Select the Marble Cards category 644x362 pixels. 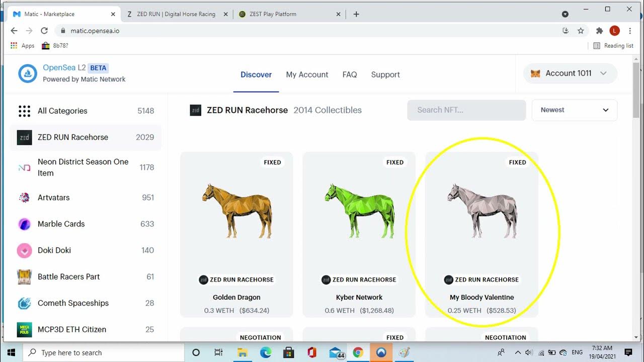(86, 224)
